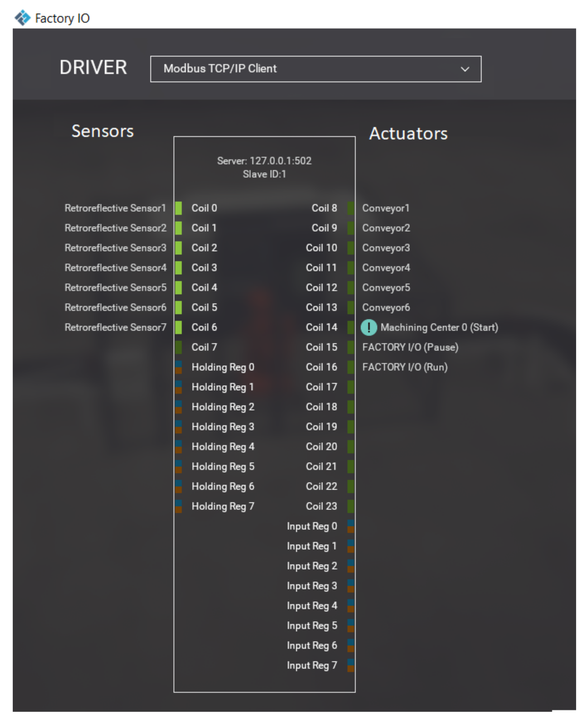
Task: Click Coil 0 green indicator bar
Action: pos(178,208)
